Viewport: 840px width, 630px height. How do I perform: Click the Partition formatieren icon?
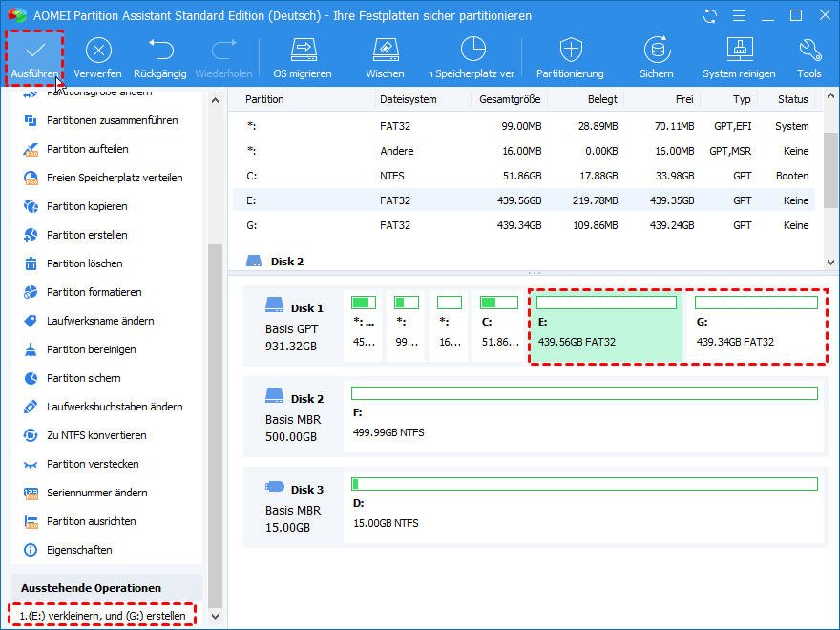[x=31, y=292]
